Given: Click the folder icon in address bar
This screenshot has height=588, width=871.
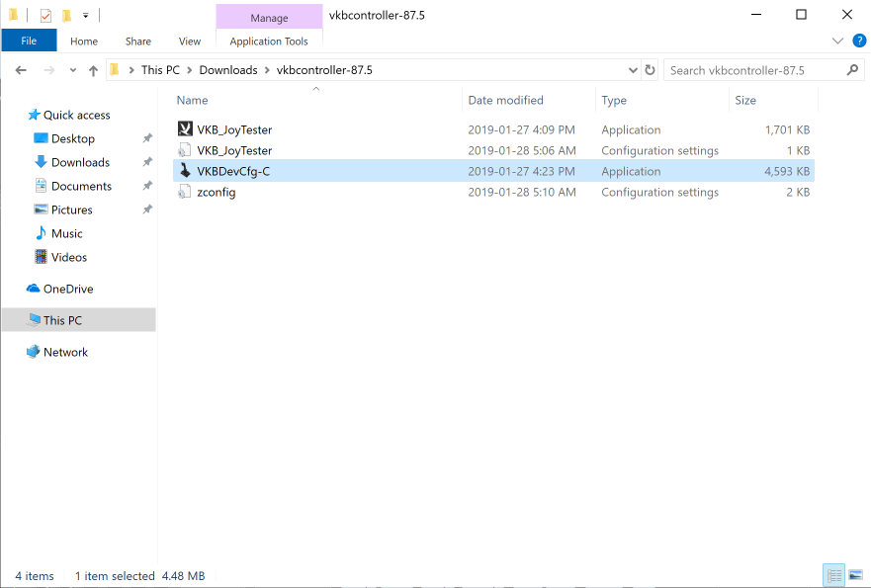Looking at the screenshot, I should coord(115,70).
